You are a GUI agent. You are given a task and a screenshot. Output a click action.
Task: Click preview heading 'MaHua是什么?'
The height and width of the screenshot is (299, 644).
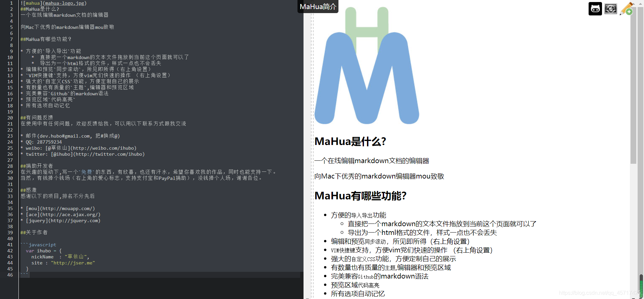pos(350,142)
